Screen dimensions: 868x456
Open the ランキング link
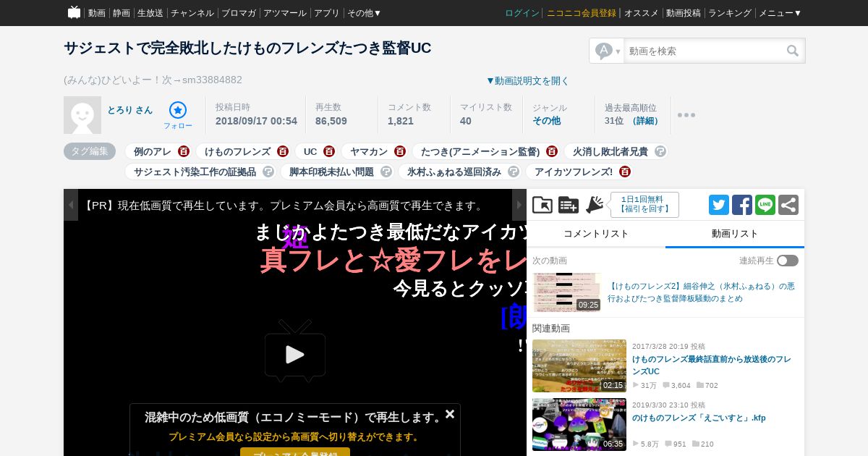[x=730, y=13]
